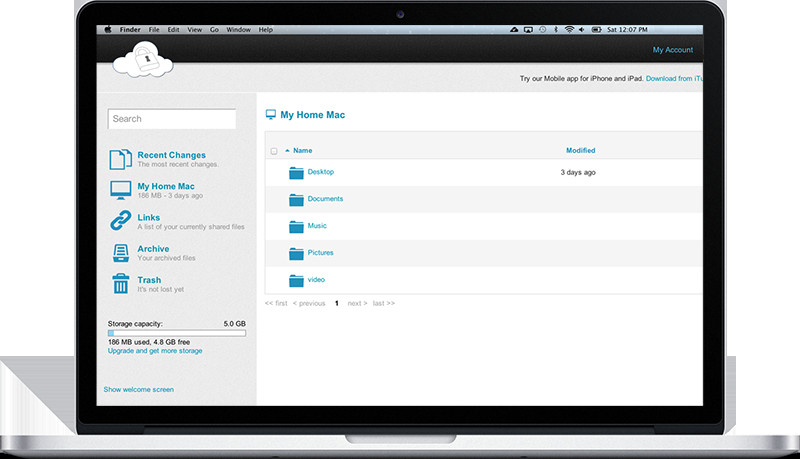
Task: Go to the next page link
Action: pyautogui.click(x=357, y=303)
